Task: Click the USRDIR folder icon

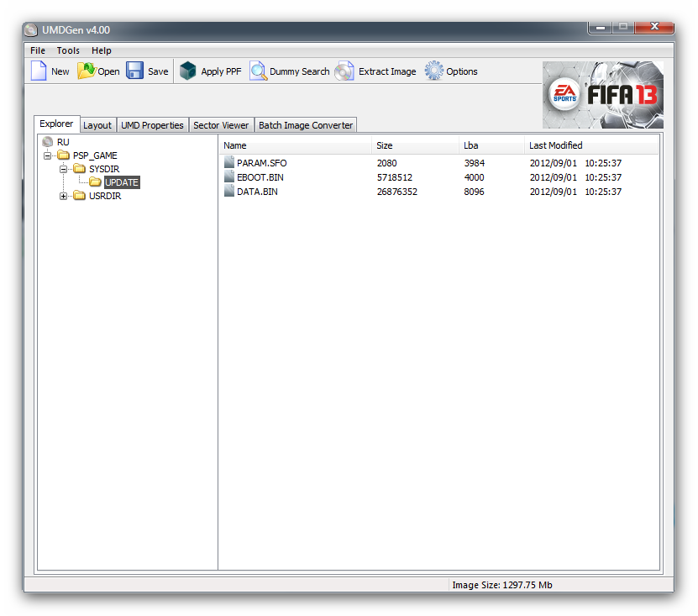Action: click(x=80, y=196)
